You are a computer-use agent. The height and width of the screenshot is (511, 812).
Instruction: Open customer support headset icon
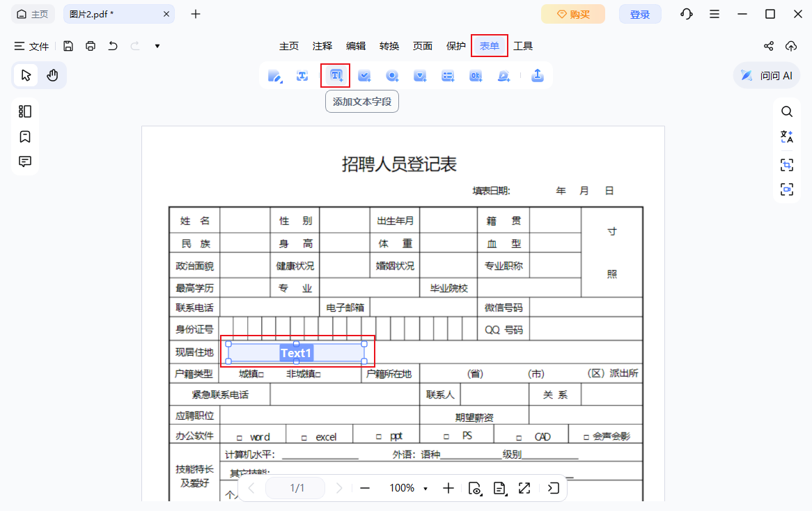coord(687,14)
